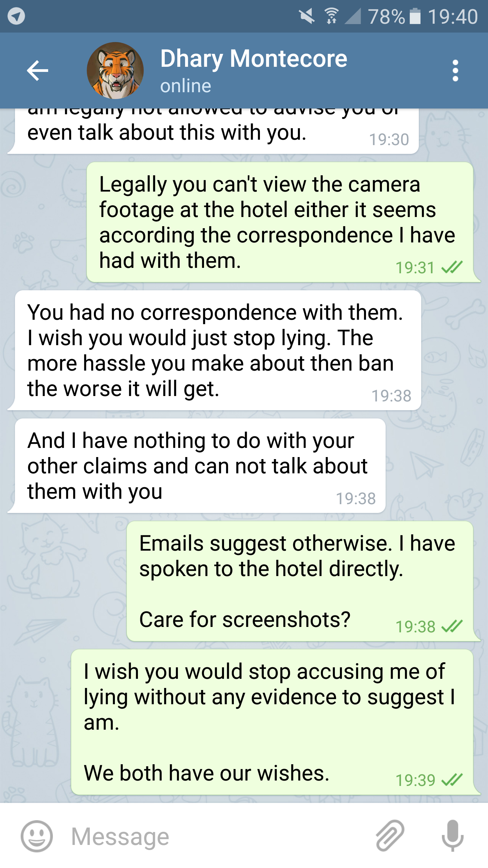Tap the microphone voice message icon

click(x=452, y=835)
